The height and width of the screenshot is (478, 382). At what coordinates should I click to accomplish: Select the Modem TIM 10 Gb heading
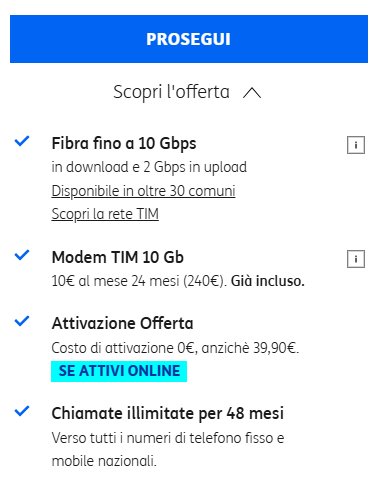pyautogui.click(x=118, y=257)
